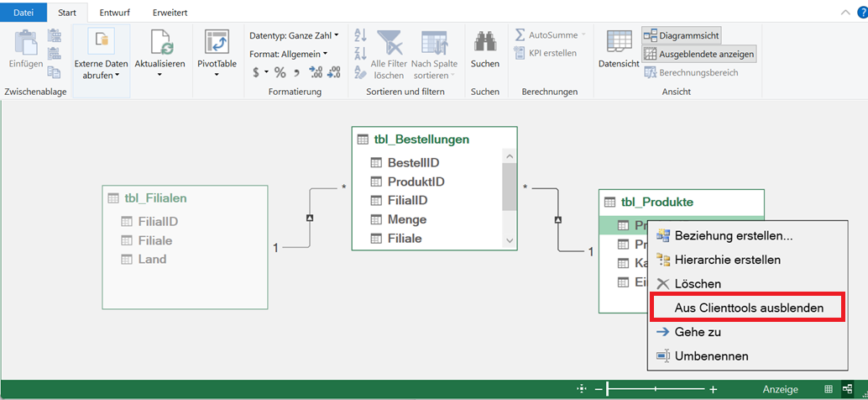Choose Umbenennen from context menu

(x=747, y=355)
